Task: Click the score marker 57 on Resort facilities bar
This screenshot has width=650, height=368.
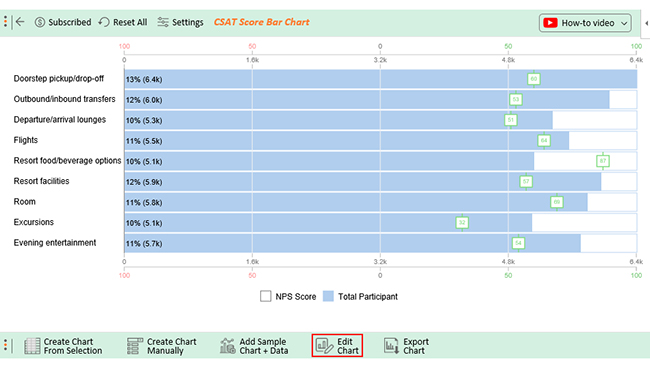Action: 526,182
